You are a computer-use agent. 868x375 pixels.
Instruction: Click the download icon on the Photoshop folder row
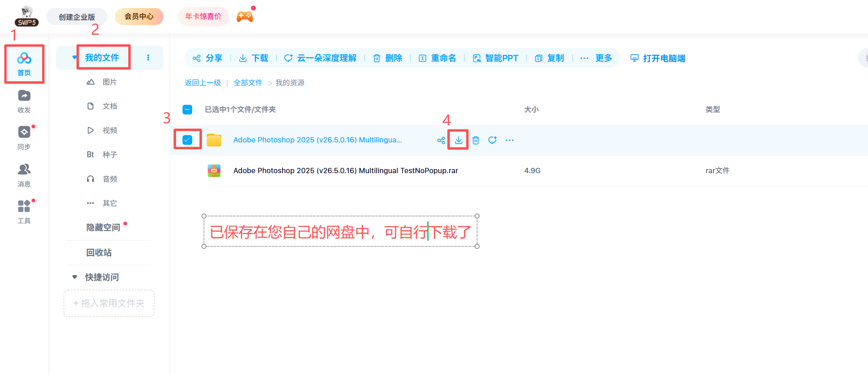tap(458, 140)
